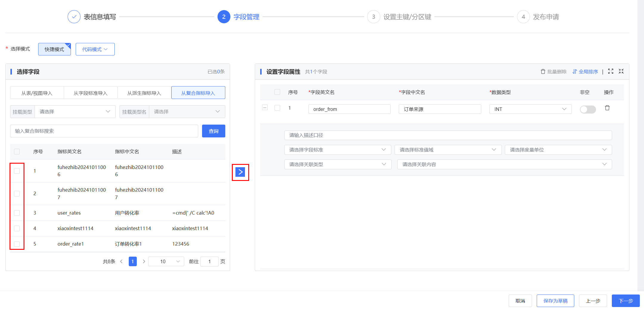Image resolution: width=644 pixels, height=310 pixels.
Task: Open the page size 10 dropdown
Action: [x=166, y=261]
